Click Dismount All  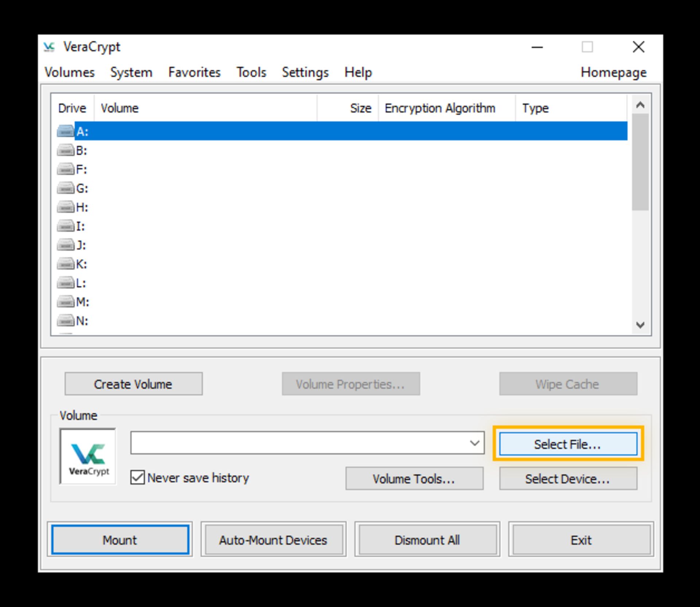click(x=427, y=540)
